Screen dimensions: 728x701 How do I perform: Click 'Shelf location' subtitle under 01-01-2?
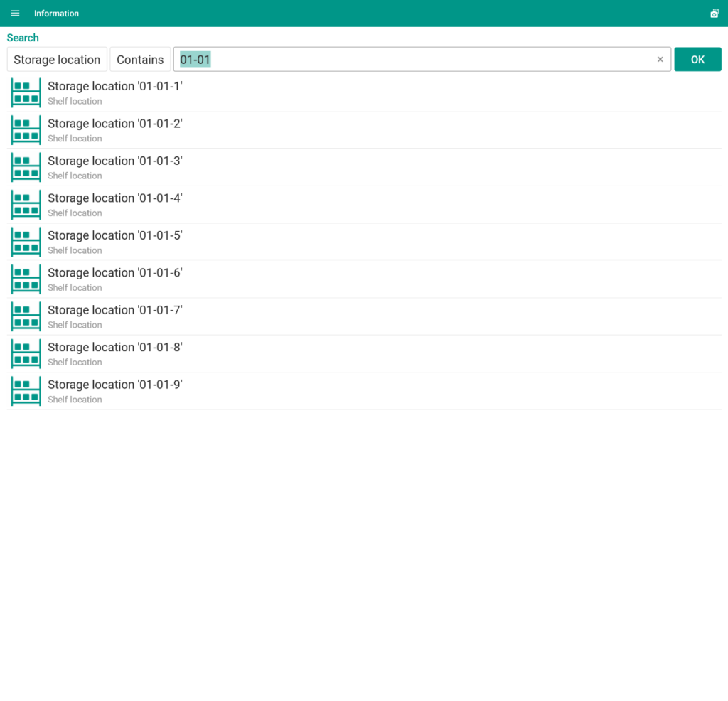(75, 139)
